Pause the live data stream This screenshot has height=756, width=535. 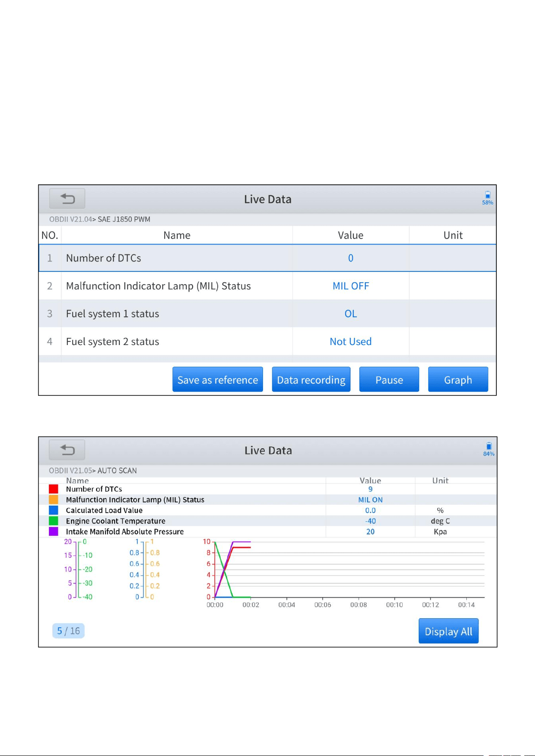pos(389,380)
